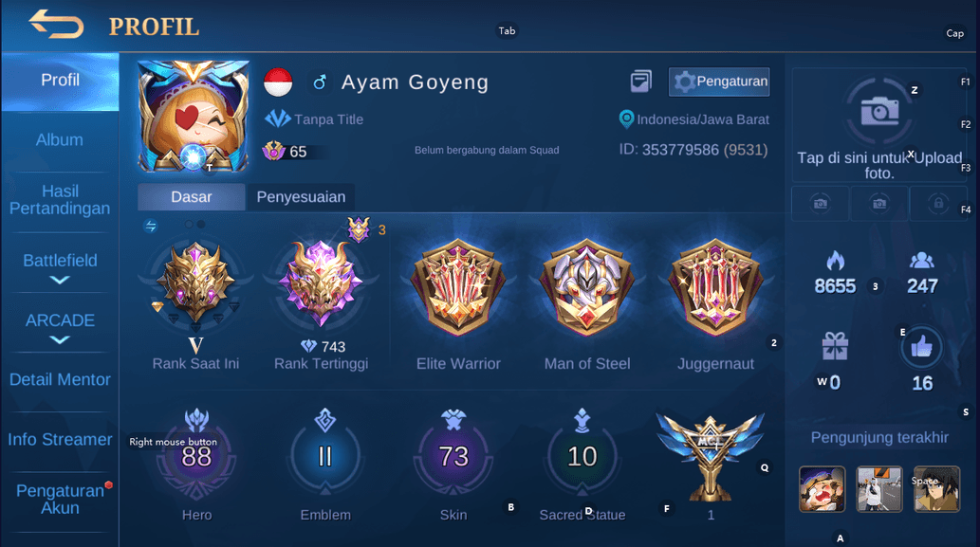The height and width of the screenshot is (547, 980).
Task: Click the thumbs-up like icon
Action: point(921,346)
